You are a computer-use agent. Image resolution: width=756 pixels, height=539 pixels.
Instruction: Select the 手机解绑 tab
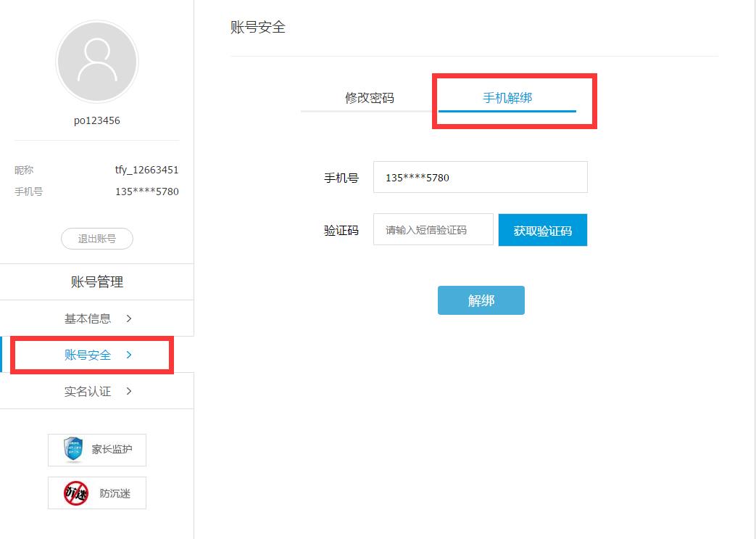pos(507,98)
